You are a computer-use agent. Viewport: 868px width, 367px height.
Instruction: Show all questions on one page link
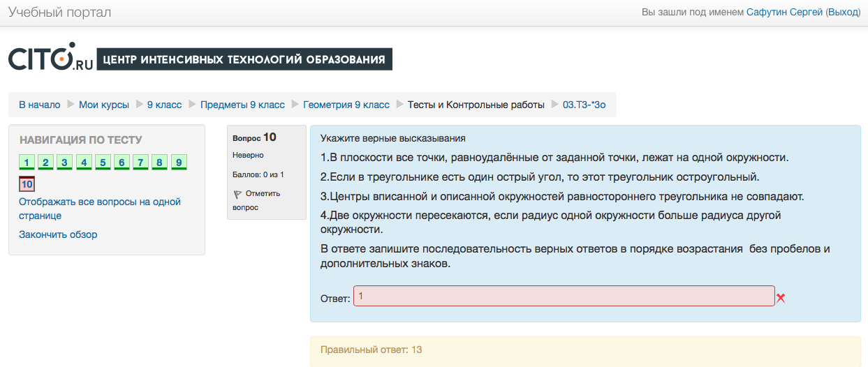(100, 209)
